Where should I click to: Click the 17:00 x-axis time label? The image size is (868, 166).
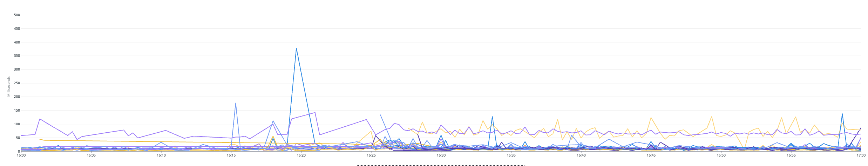click(861, 155)
